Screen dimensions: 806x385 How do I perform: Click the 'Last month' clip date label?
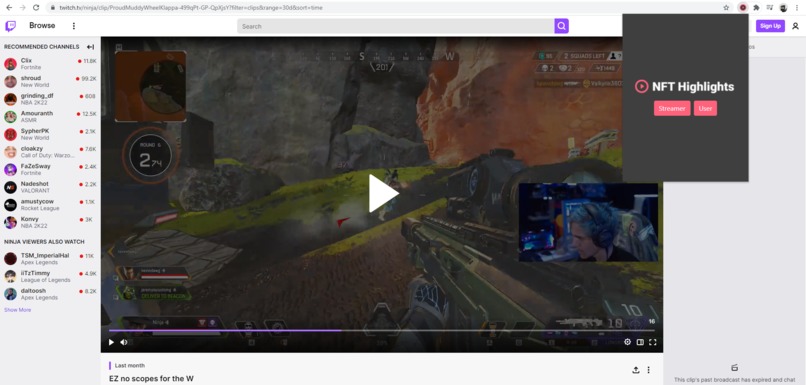[130, 365]
